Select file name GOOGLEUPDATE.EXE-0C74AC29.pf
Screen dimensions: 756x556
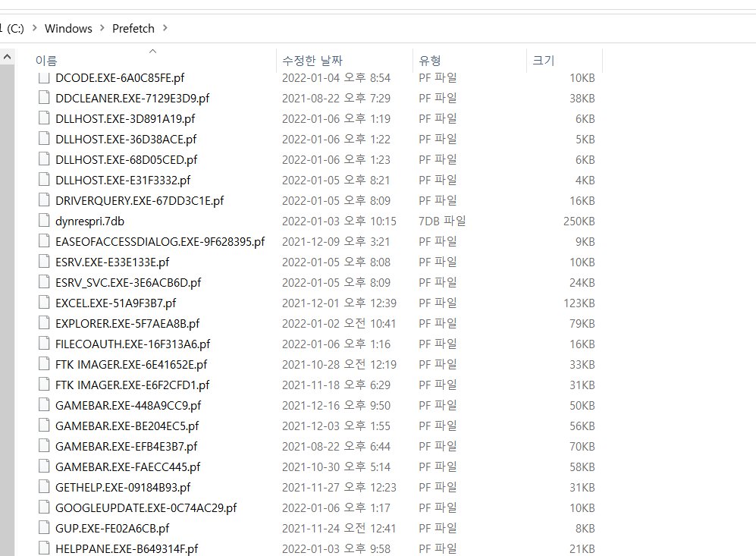(146, 507)
